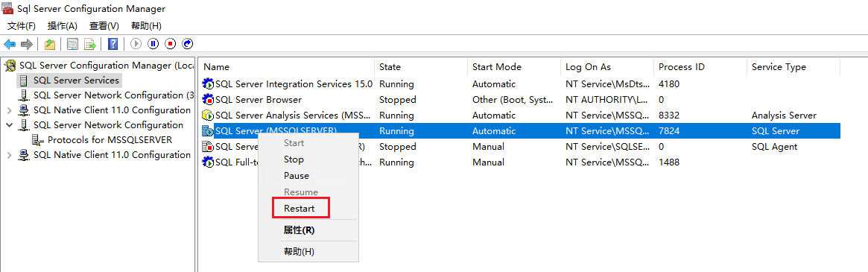Choose 属性(R) in the context menu
868x272 pixels.
pyautogui.click(x=308, y=230)
